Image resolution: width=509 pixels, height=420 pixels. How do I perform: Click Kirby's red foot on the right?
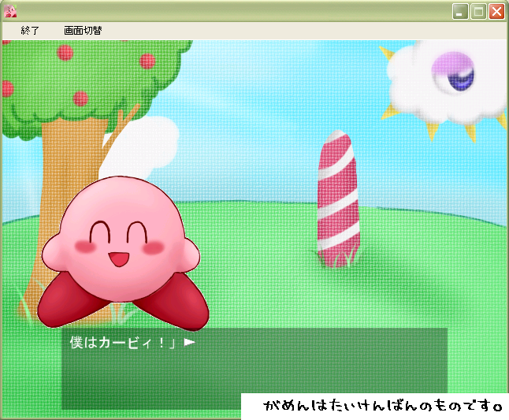[173, 306]
